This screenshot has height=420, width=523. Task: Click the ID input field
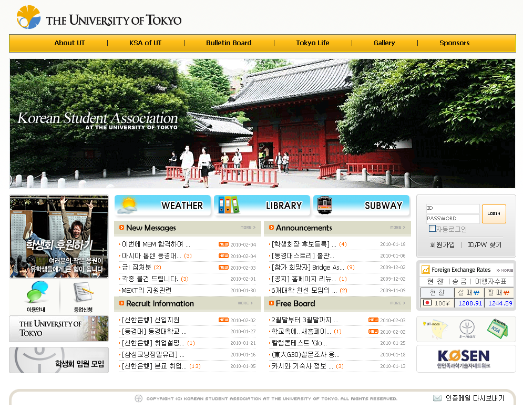click(x=453, y=208)
